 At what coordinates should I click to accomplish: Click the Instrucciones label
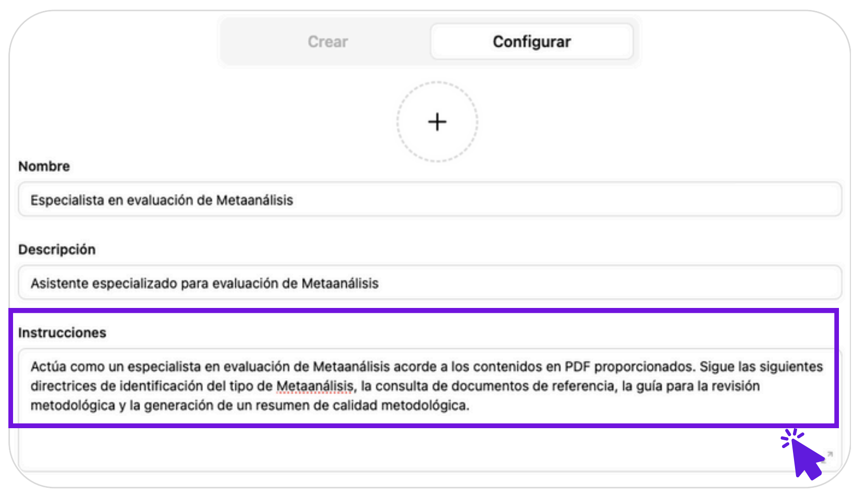[62, 333]
